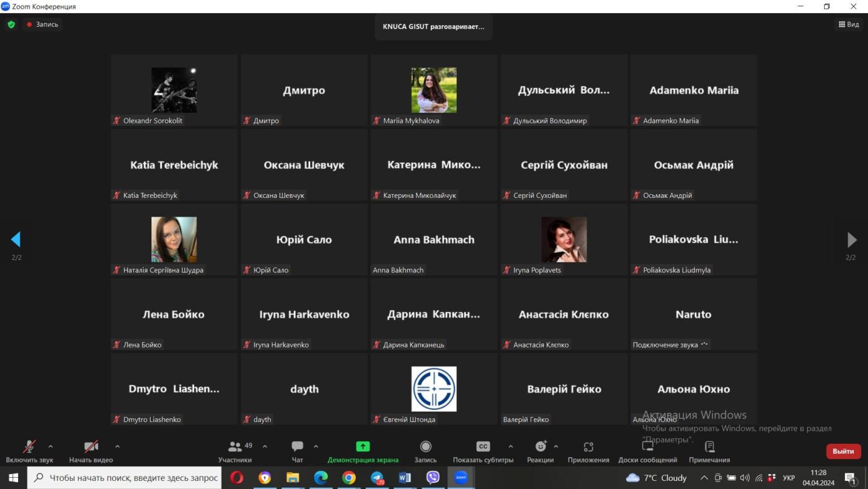Open the Вид view layout menu

pos(849,24)
